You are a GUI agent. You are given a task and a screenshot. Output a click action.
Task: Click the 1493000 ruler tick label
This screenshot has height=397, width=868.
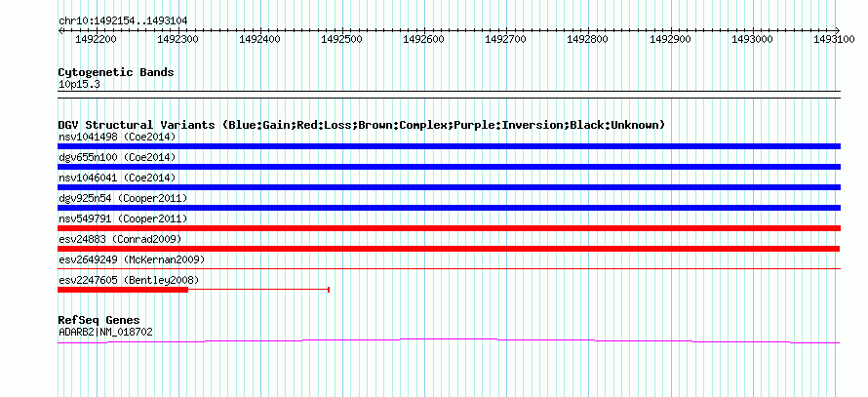pos(752,40)
